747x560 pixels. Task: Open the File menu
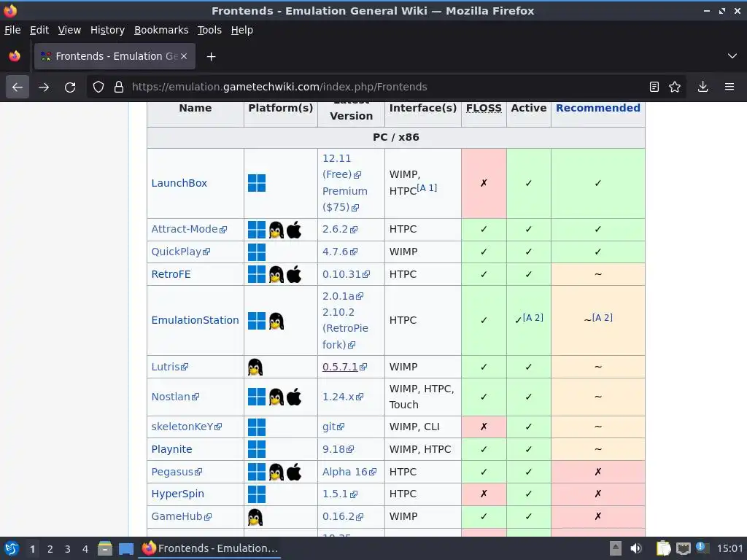(12, 30)
